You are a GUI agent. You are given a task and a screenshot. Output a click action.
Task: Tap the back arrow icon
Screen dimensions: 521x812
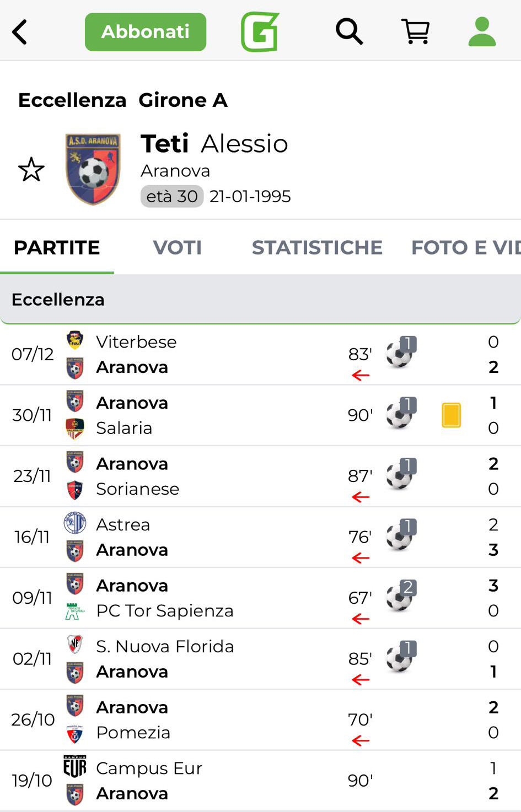point(20,32)
